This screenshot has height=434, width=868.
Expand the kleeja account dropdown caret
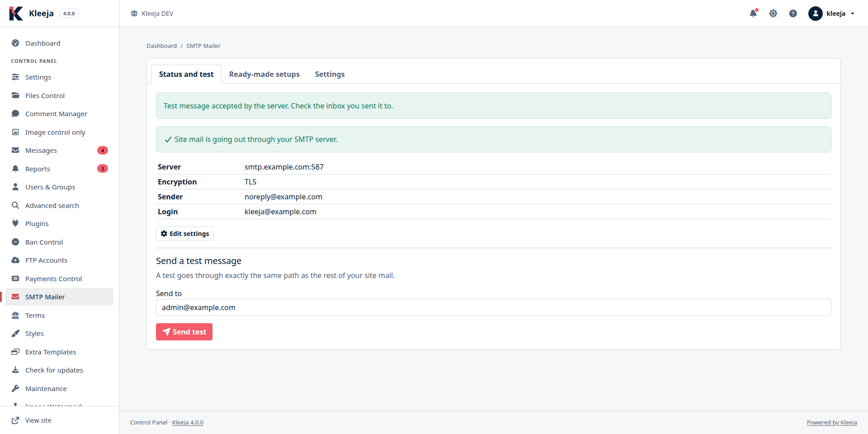(x=853, y=14)
